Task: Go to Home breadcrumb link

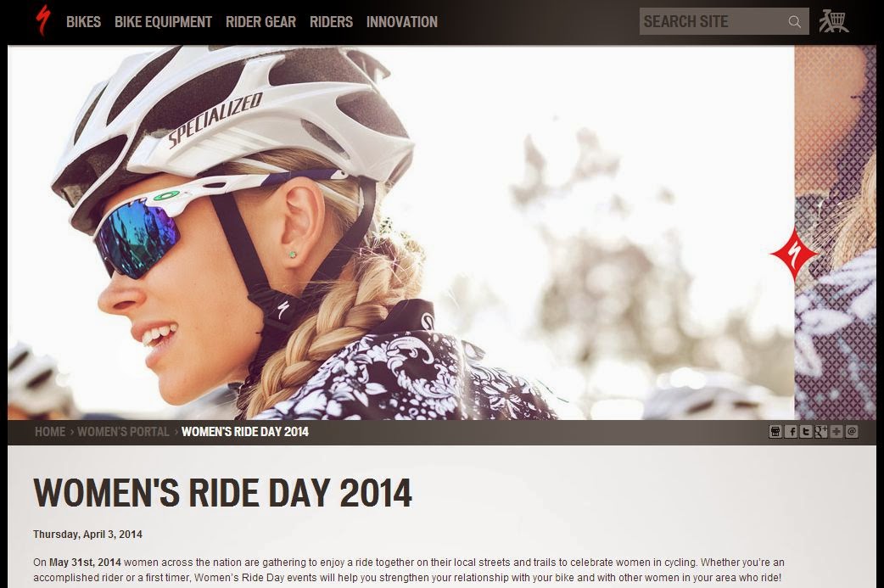Action: click(x=50, y=432)
